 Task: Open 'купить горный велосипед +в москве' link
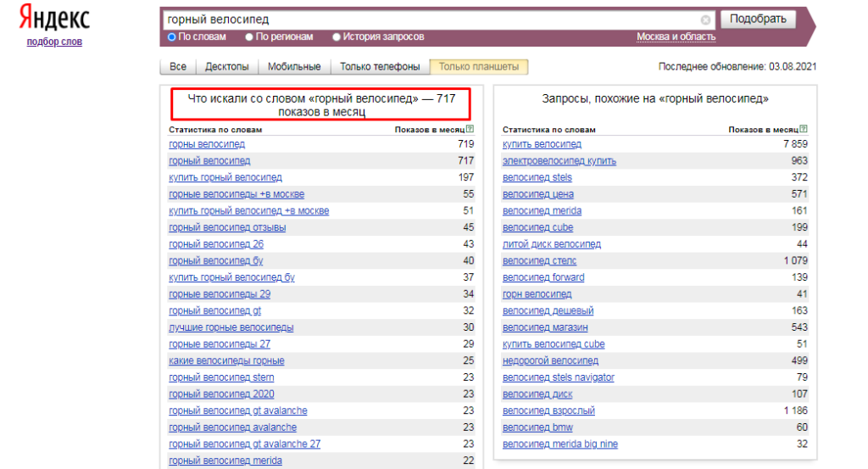click(248, 210)
